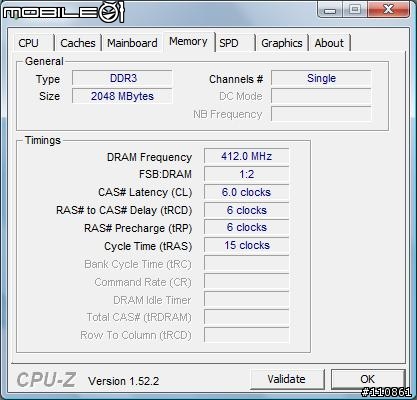Image resolution: width=417 pixels, height=400 pixels.
Task: Select the Mainboard tab
Action: click(132, 43)
